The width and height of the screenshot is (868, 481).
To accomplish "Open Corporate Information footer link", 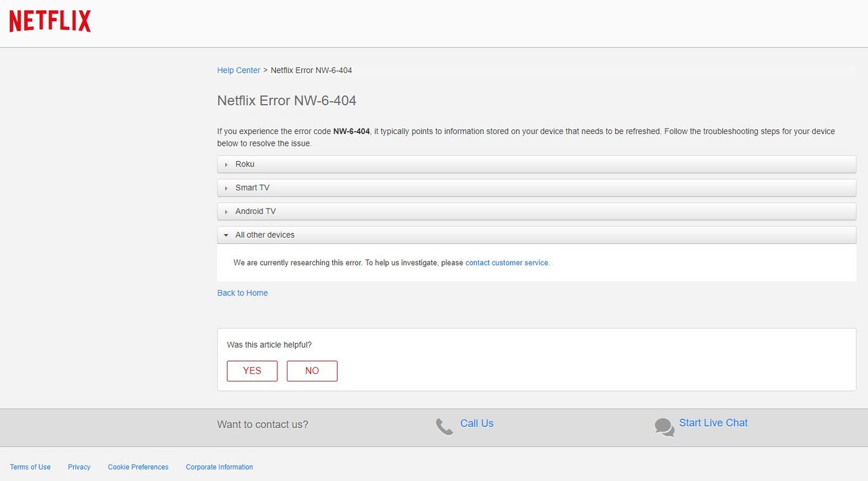I will coord(220,467).
